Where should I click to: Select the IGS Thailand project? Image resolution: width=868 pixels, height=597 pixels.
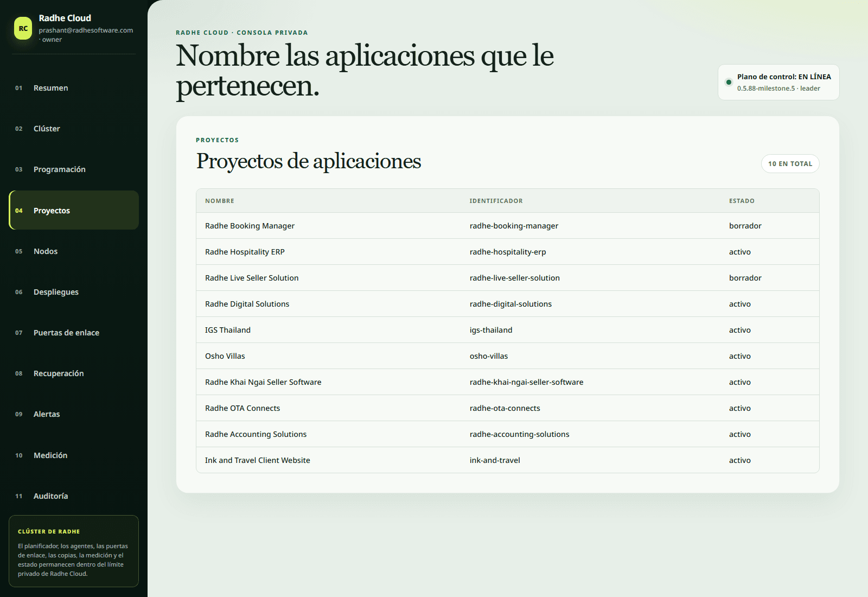(x=508, y=330)
